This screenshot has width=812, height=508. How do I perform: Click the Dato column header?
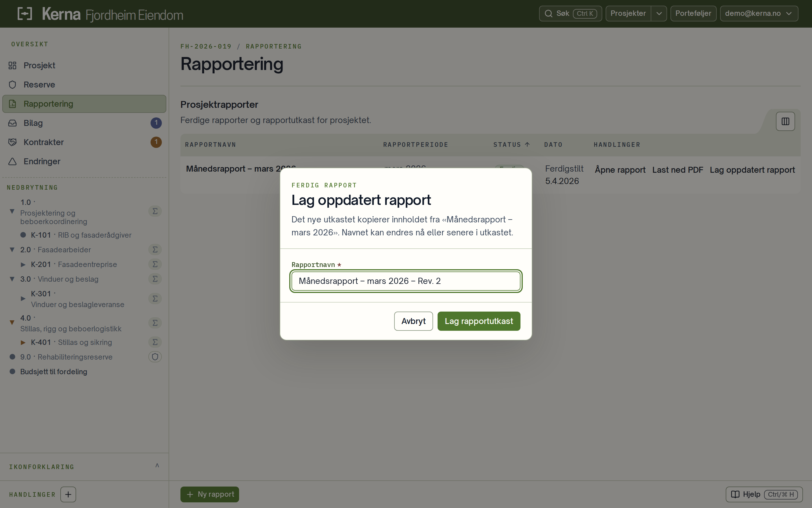tap(553, 144)
